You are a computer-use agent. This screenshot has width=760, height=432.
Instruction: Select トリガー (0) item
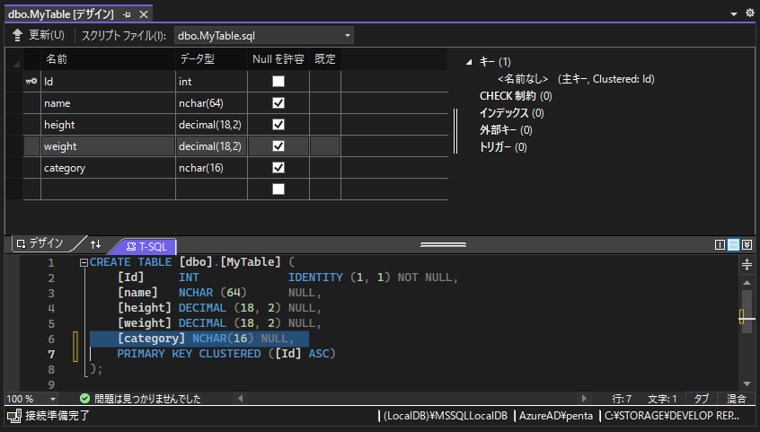503,147
